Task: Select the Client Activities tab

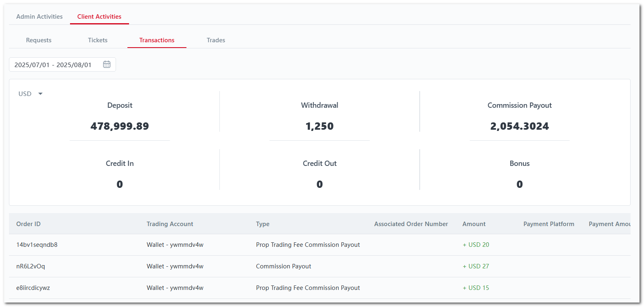Action: point(99,17)
